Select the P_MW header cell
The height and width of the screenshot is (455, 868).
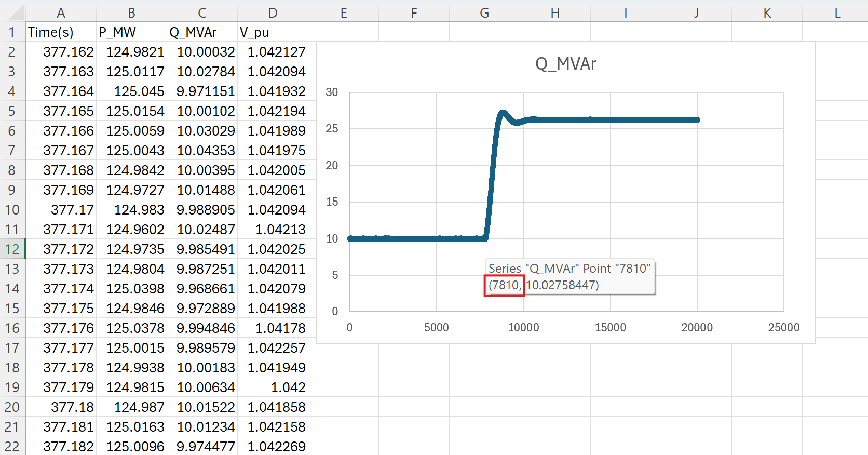[x=131, y=32]
